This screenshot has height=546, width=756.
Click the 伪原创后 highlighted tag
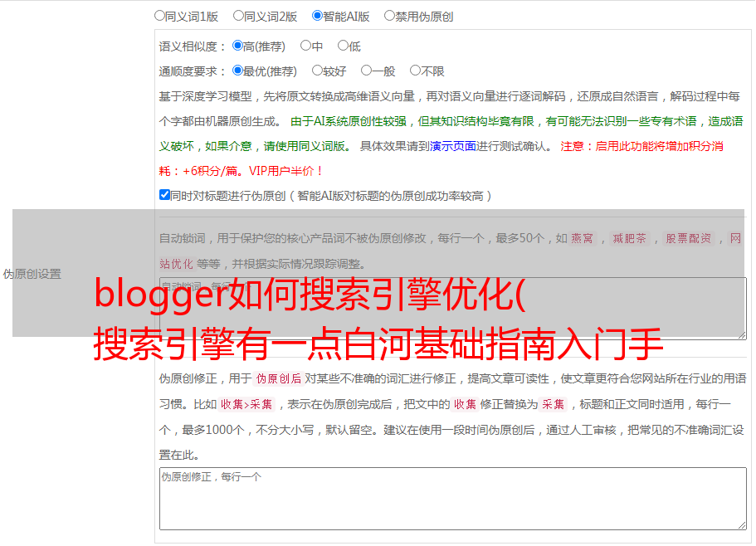(x=279, y=378)
